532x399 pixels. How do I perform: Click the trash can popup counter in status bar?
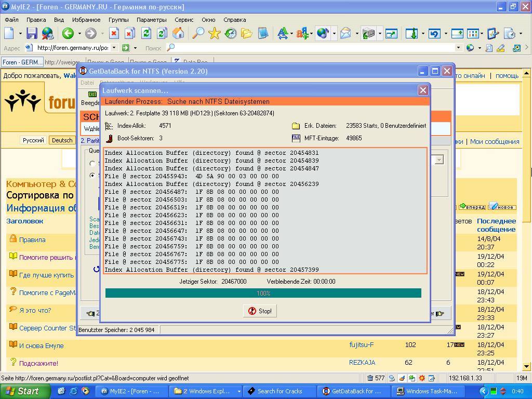pyautogui.click(x=376, y=378)
